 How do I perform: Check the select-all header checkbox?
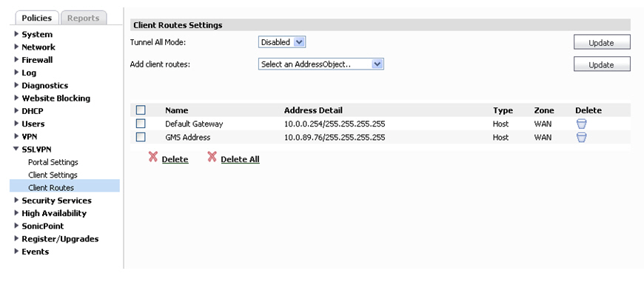point(141,110)
